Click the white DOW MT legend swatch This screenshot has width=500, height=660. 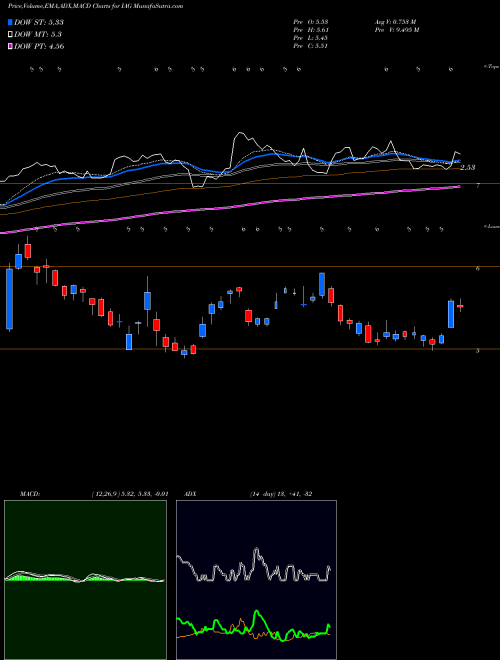click(10, 35)
